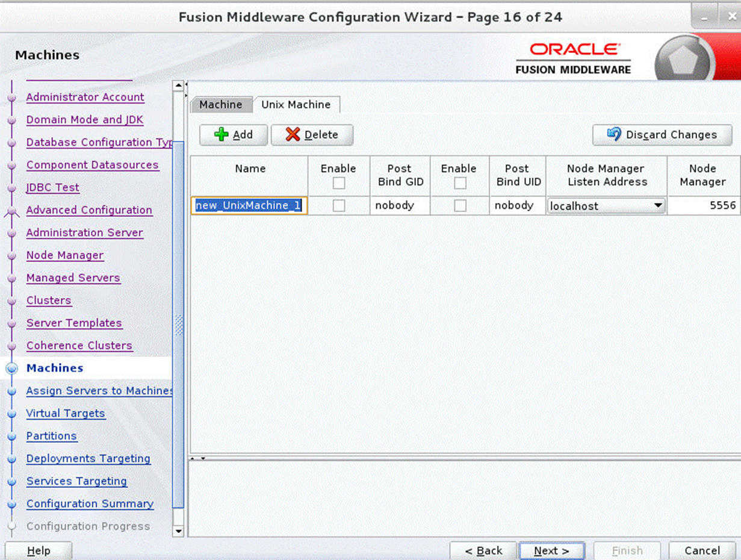The image size is (741, 560).
Task: Navigate to Managed Servers page
Action: click(x=73, y=278)
